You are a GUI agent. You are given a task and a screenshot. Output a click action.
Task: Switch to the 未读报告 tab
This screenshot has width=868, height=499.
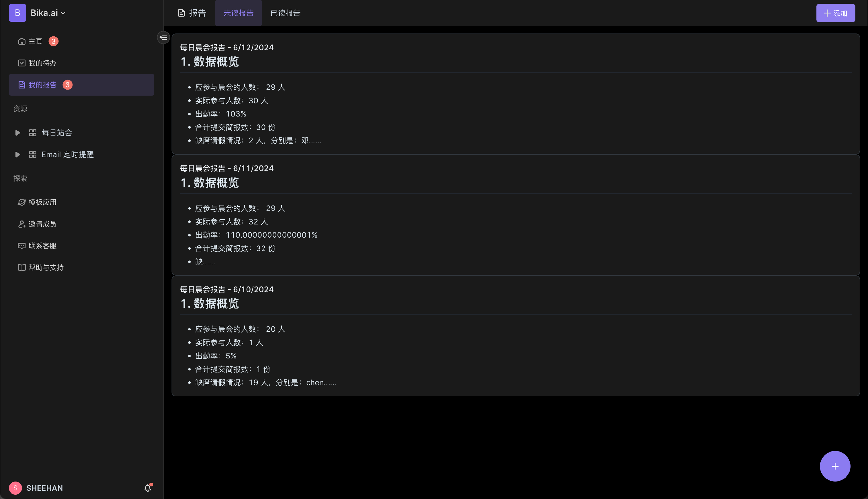tap(238, 13)
